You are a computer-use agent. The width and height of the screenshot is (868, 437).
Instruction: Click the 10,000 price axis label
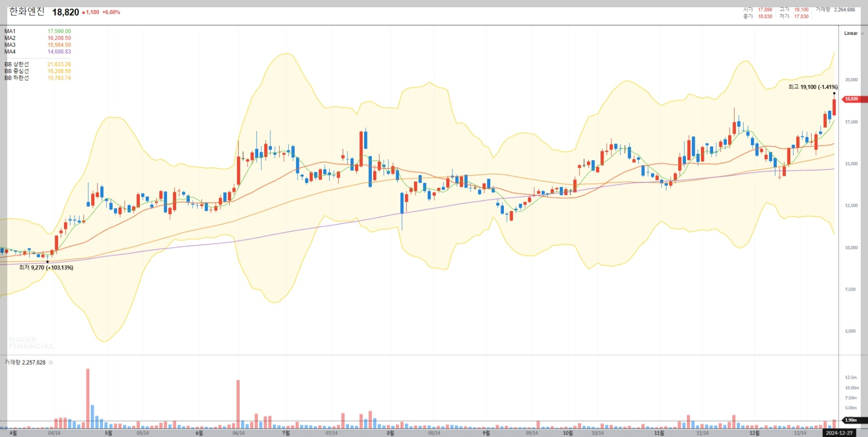pyautogui.click(x=851, y=247)
